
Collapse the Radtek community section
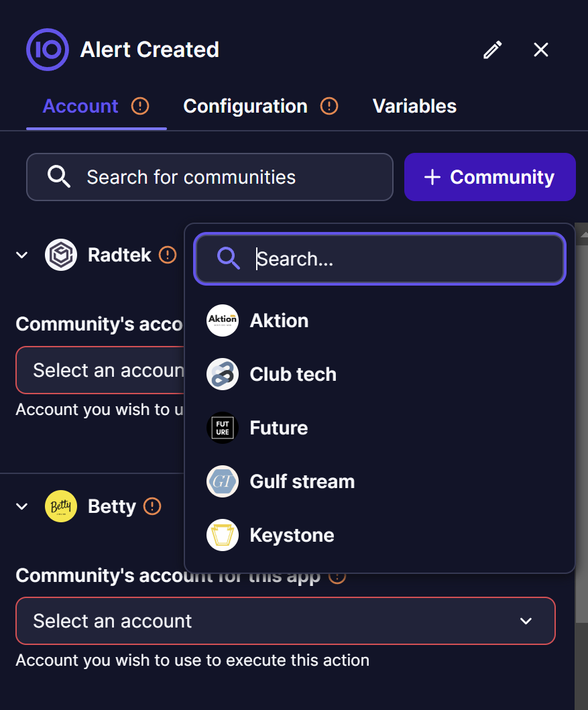click(x=21, y=255)
